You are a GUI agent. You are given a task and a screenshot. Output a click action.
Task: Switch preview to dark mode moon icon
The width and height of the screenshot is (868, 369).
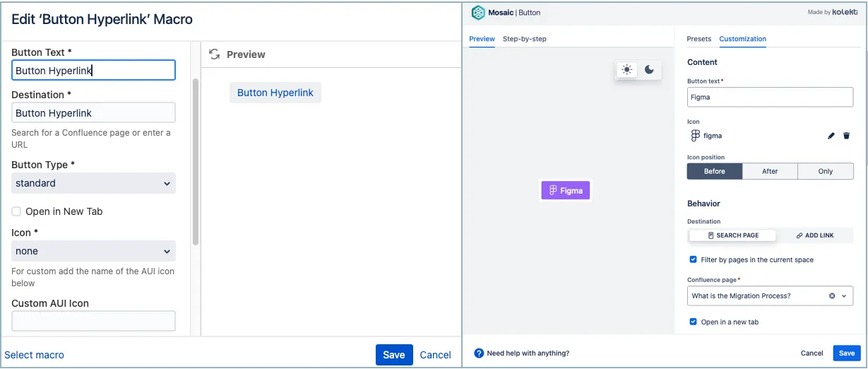(649, 69)
